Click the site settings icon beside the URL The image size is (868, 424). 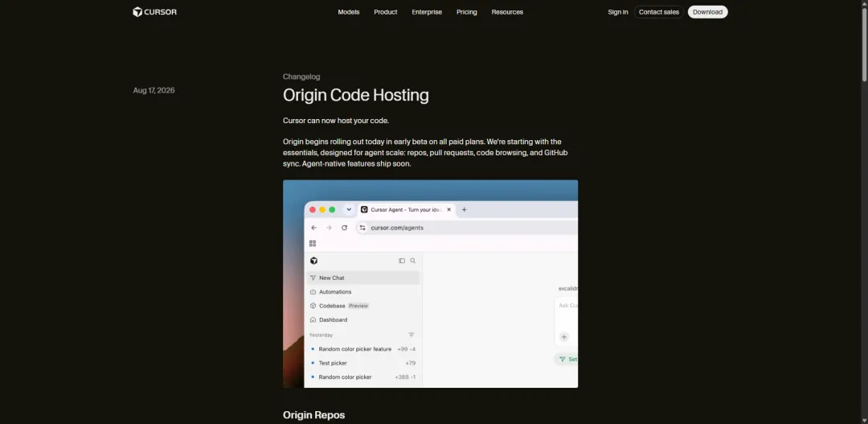pos(362,228)
